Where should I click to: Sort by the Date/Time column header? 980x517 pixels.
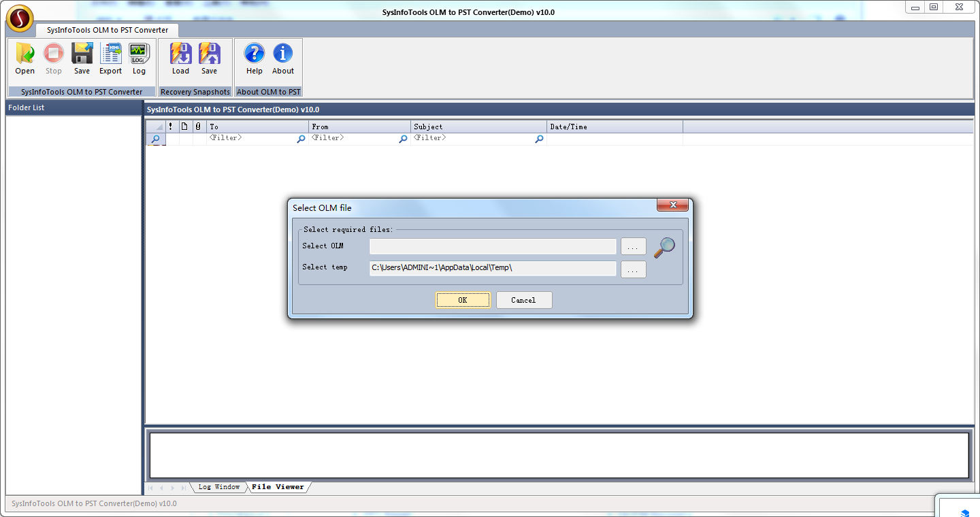tap(615, 127)
